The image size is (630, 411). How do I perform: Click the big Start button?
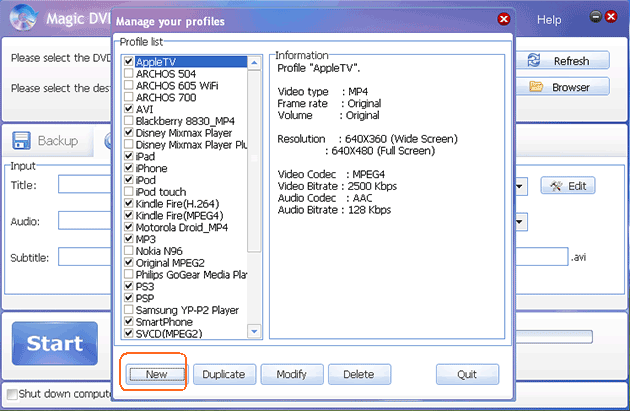(55, 344)
